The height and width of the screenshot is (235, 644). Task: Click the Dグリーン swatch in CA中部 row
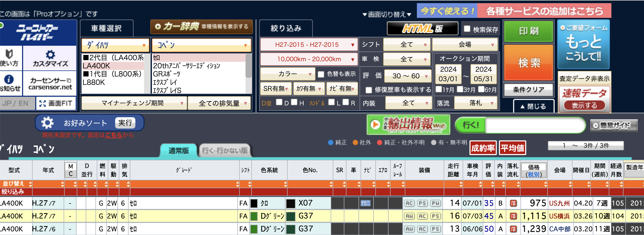(254, 229)
